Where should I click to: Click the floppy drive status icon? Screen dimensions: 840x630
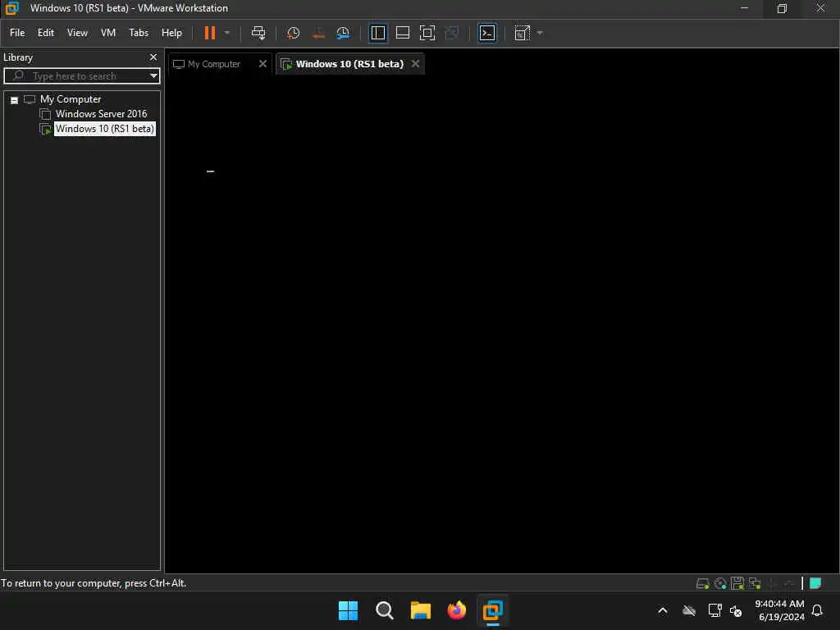737,583
